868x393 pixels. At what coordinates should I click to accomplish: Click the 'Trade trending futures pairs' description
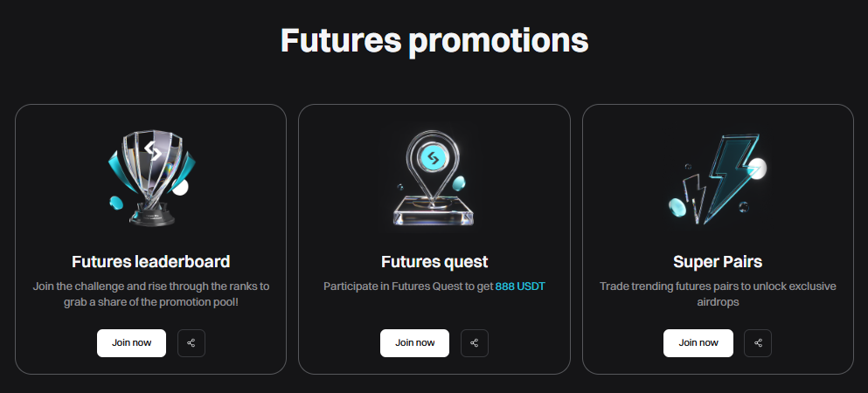718,293
